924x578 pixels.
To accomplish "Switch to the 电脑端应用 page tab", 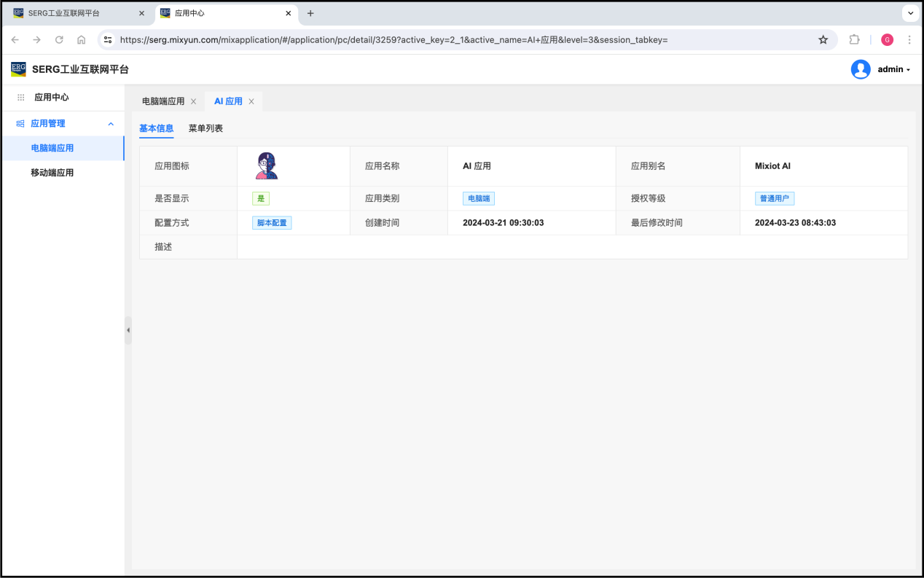I will pos(163,101).
